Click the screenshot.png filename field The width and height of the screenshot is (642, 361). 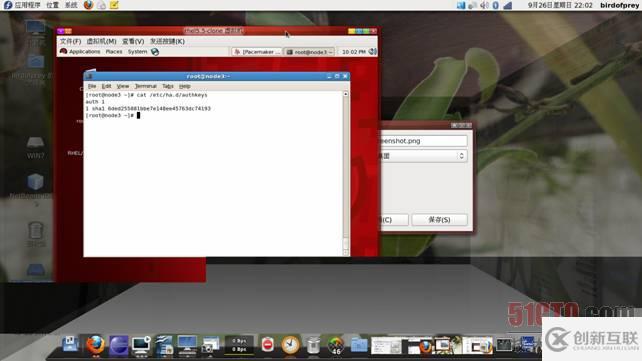click(423, 141)
